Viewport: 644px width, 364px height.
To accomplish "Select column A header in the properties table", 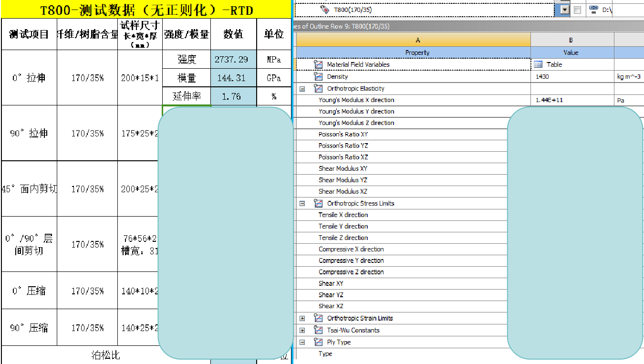I will pos(413,40).
